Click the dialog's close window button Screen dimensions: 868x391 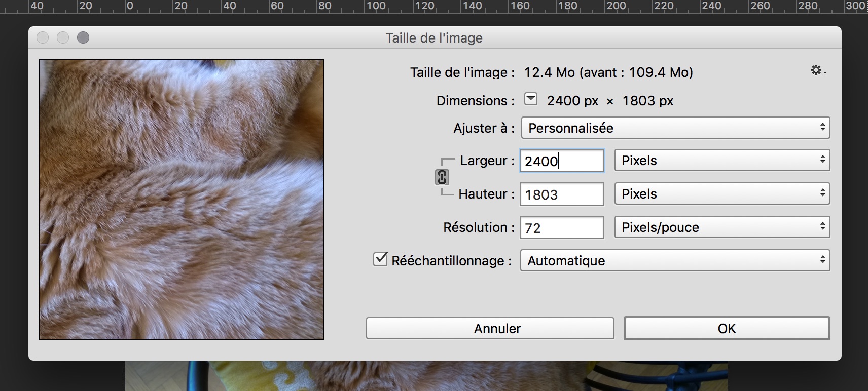pos(43,37)
